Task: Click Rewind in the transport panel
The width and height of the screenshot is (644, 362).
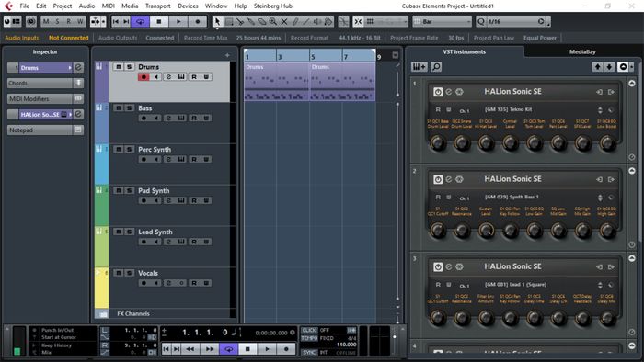Action: click(190, 349)
